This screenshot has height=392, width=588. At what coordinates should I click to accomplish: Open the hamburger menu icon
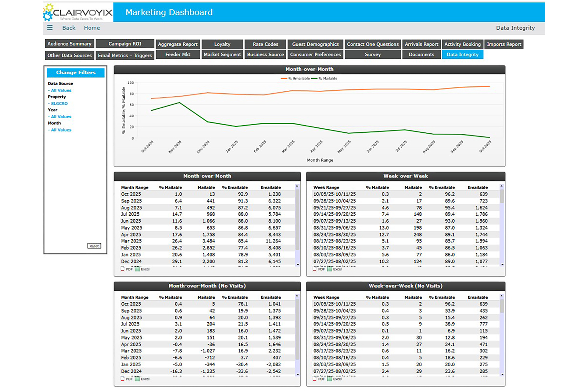click(x=50, y=28)
